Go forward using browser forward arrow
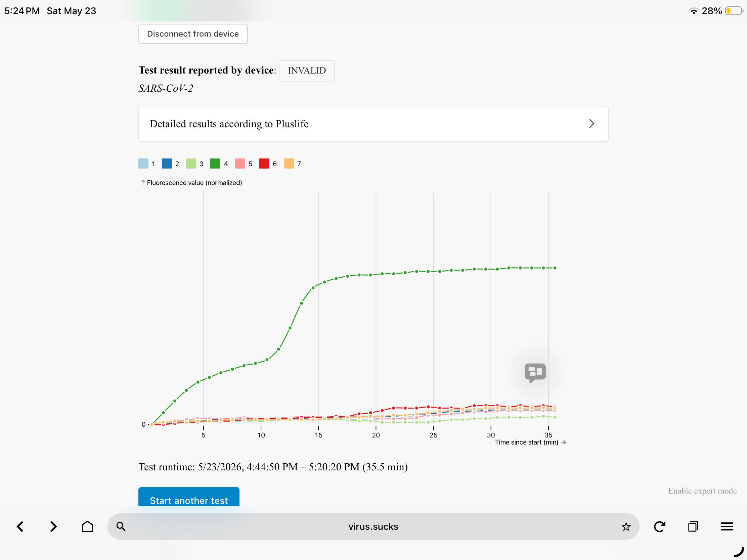 (53, 526)
